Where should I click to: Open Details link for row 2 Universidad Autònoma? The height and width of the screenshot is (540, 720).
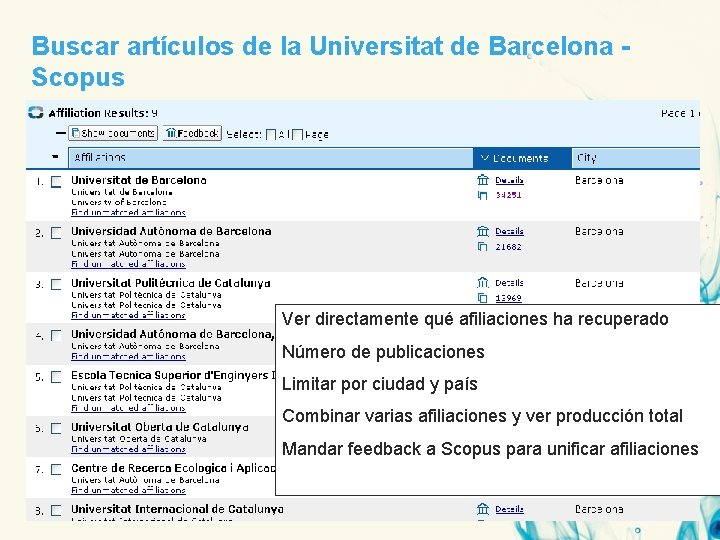[x=509, y=231]
